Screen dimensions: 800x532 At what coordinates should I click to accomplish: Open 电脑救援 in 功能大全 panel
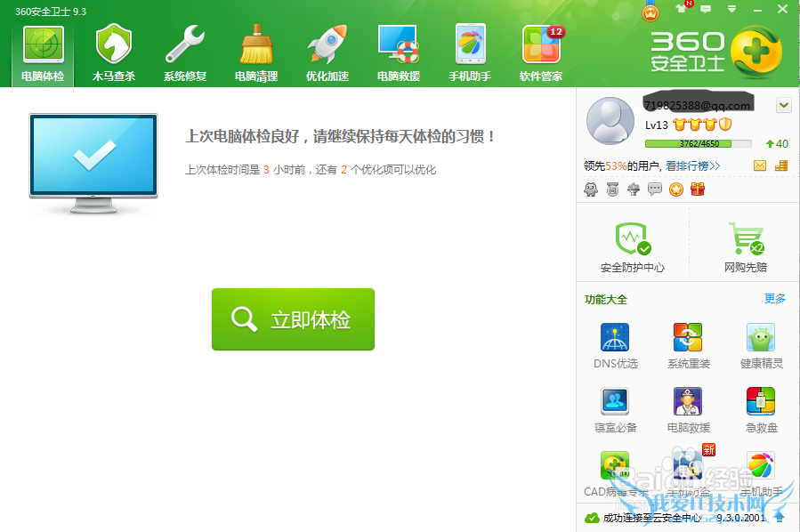click(689, 410)
